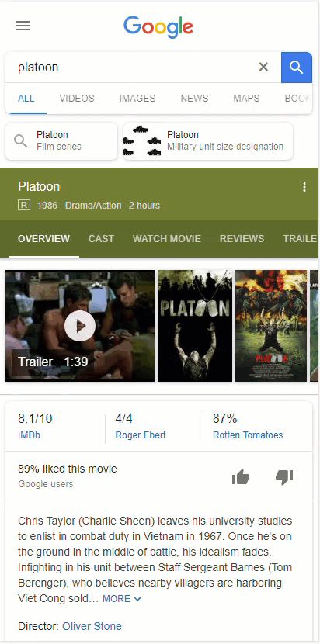The height and width of the screenshot is (644, 320).
Task: Open the IMDb rating link
Action: click(30, 435)
